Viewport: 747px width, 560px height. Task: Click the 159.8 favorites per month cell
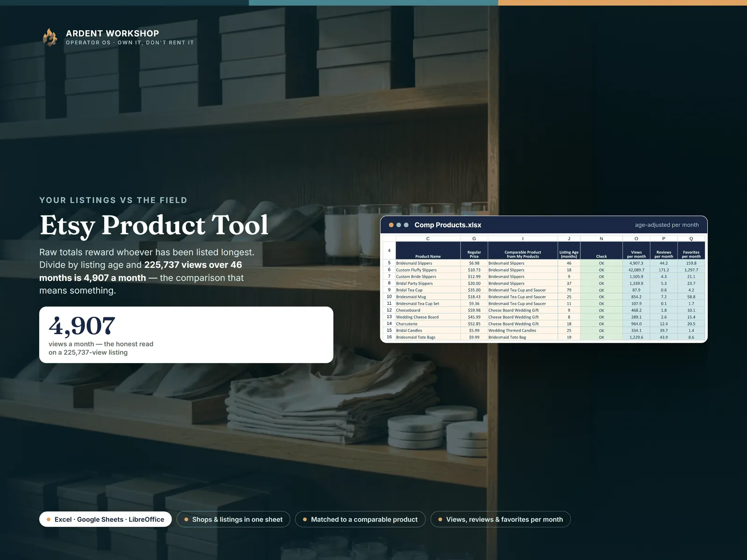[691, 263]
